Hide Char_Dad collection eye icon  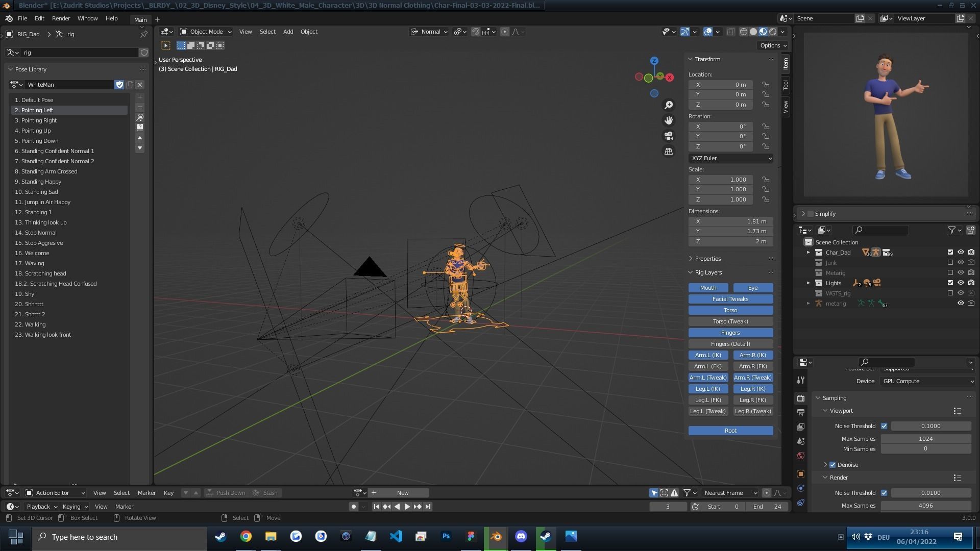coord(961,252)
